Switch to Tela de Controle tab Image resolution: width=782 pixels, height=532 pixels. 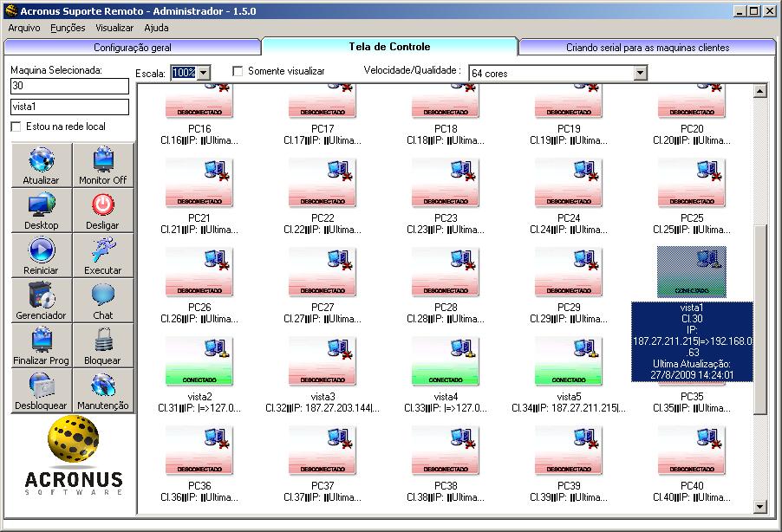389,47
